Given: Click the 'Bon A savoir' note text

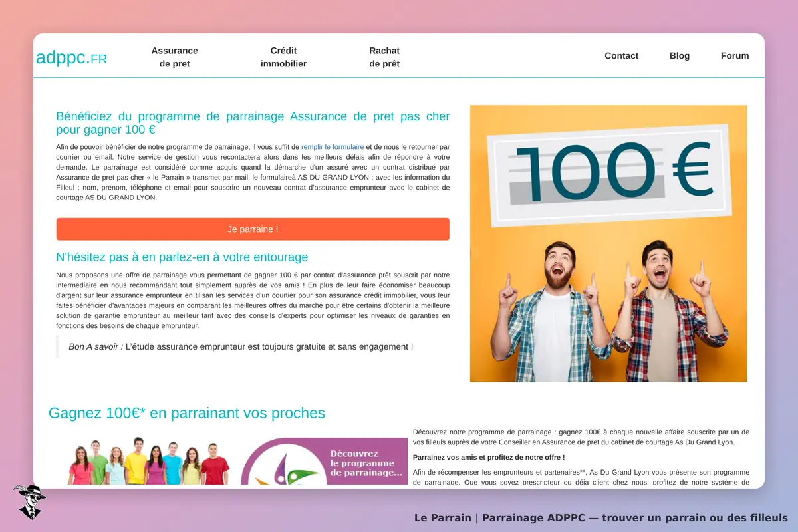Looking at the screenshot, I should [241, 346].
